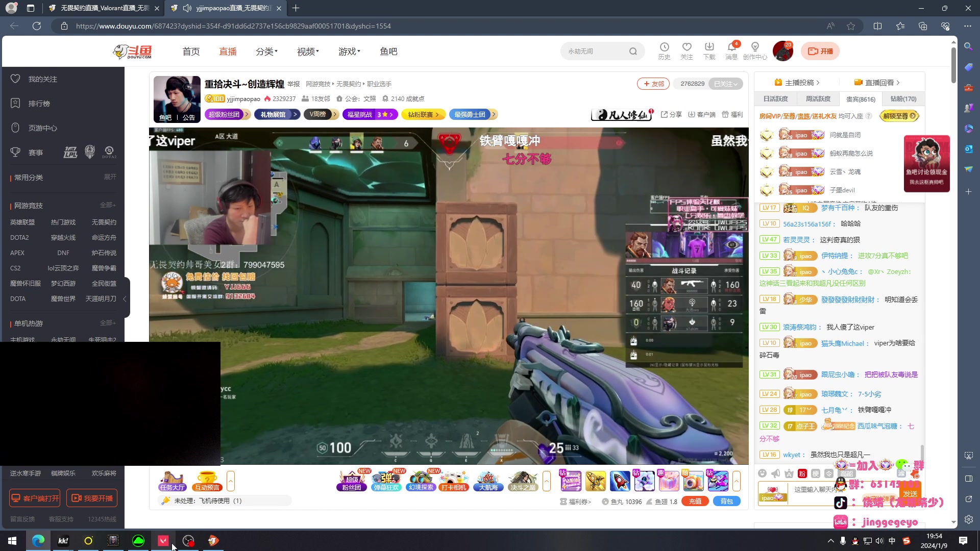Expand the 视频 dropdown in top navigation
The height and width of the screenshot is (551, 980).
coord(308,52)
